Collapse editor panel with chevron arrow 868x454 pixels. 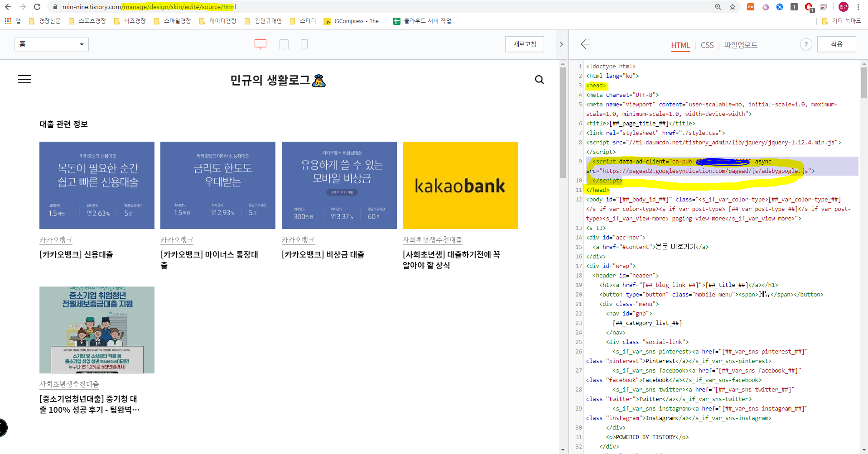point(561,44)
